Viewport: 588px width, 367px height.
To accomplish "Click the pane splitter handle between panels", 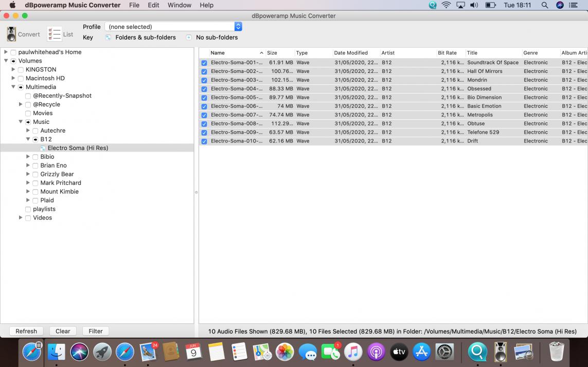I will coord(196,192).
